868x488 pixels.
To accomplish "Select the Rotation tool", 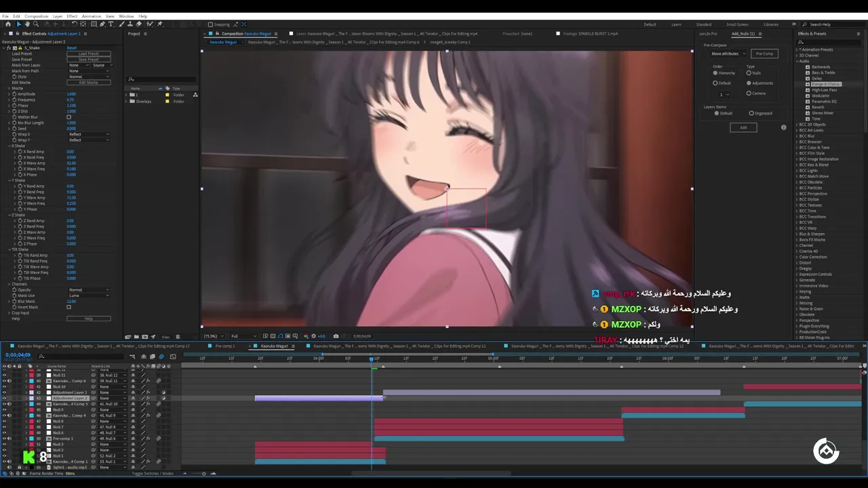I will click(x=74, y=24).
